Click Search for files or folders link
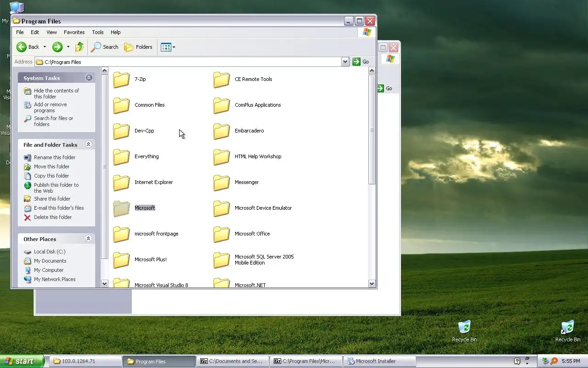Viewport: 588px width, 368px height. (53, 121)
